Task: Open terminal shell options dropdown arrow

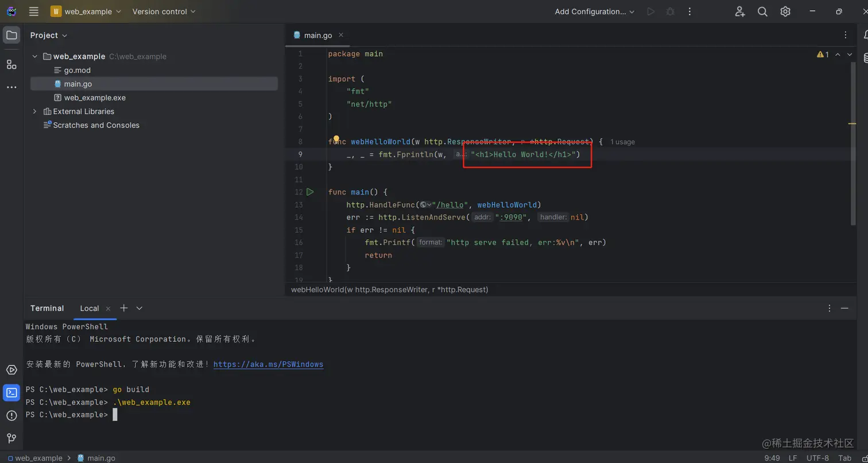Action: [x=139, y=308]
